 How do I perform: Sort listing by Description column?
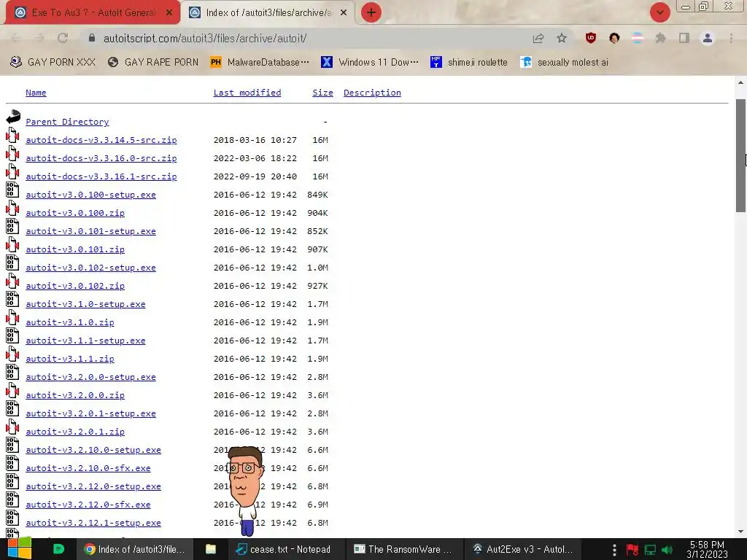point(372,93)
